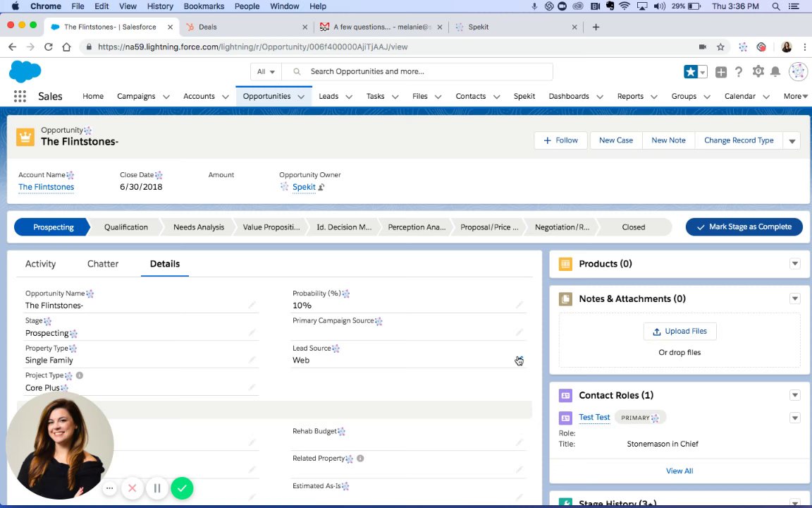Screen dimensions: 812x508
Task: Open Chrome Bookmarks menu
Action: coord(204,6)
